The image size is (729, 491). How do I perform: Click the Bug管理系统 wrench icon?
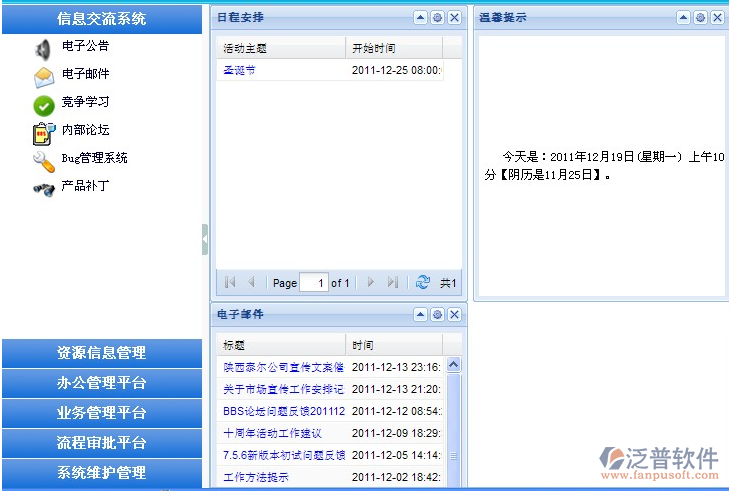[44, 162]
